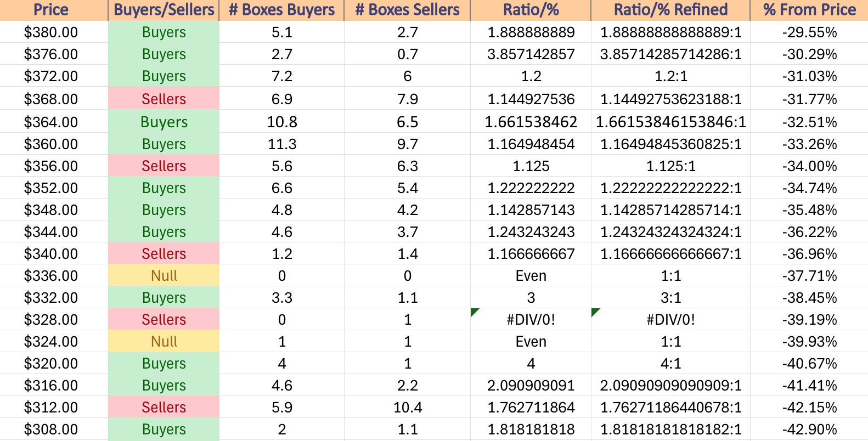Viewport: 868px width, 441px height.
Task: Select the % From Price header cell
Action: (x=809, y=10)
